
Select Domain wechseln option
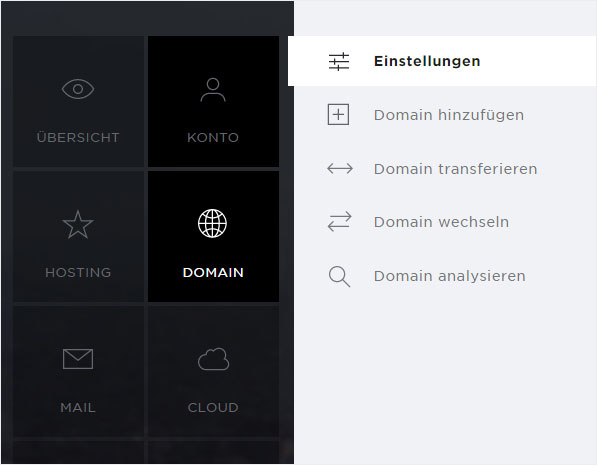[442, 222]
